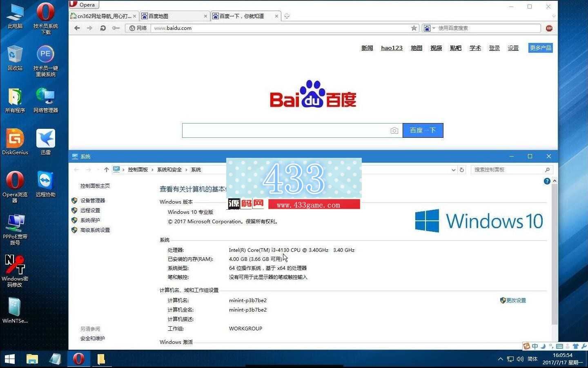Click the help question mark icon in System window
588x368 pixels.
pyautogui.click(x=547, y=181)
